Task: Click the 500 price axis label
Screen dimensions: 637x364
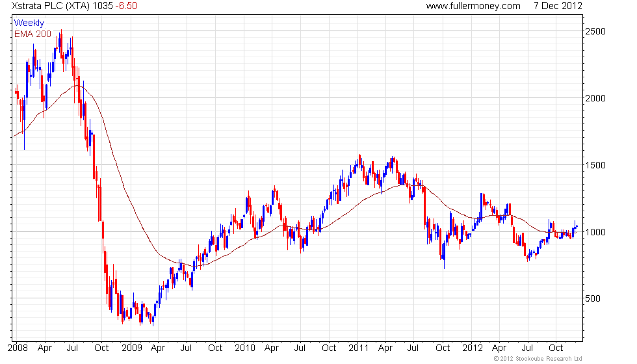Action: coord(593,298)
